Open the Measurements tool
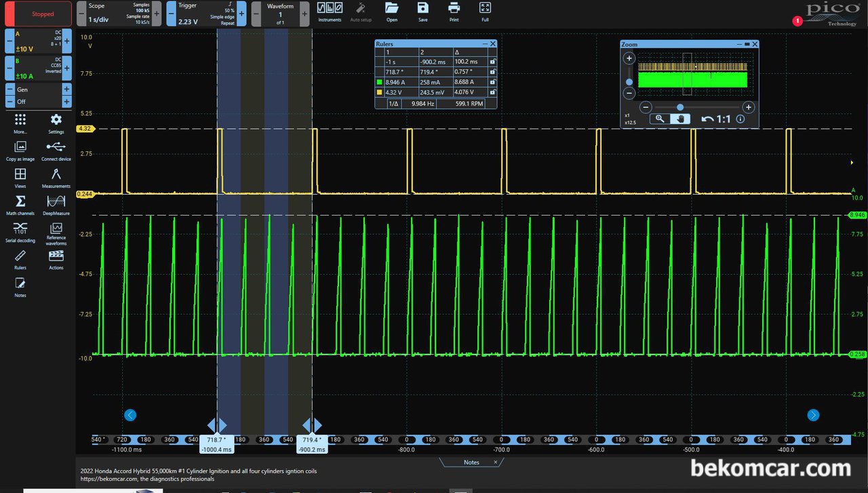868x493 pixels. point(56,178)
